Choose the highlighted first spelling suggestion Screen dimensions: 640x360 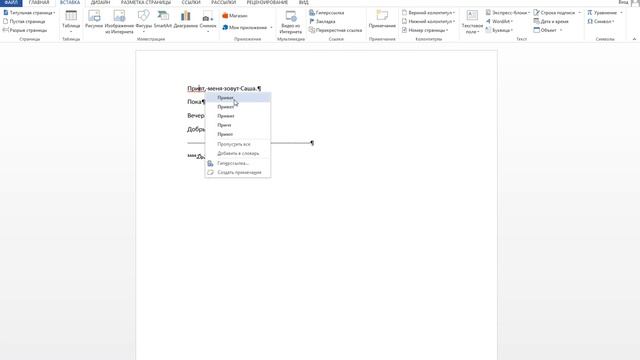click(238, 98)
